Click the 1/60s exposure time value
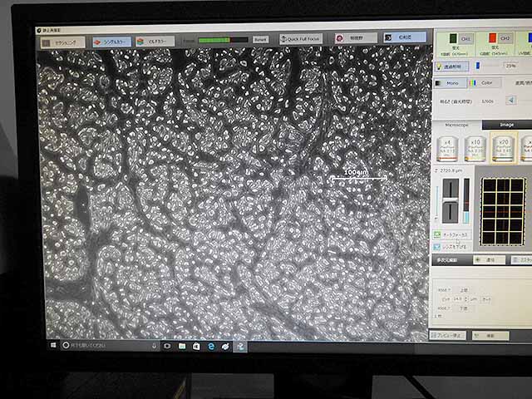The height and width of the screenshot is (399, 532). pos(488,101)
